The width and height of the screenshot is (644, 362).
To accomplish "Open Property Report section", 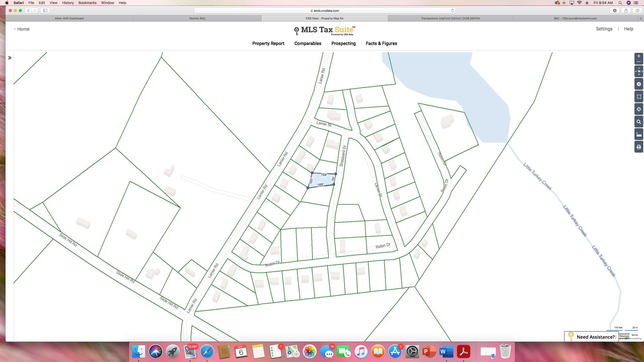I will [268, 43].
